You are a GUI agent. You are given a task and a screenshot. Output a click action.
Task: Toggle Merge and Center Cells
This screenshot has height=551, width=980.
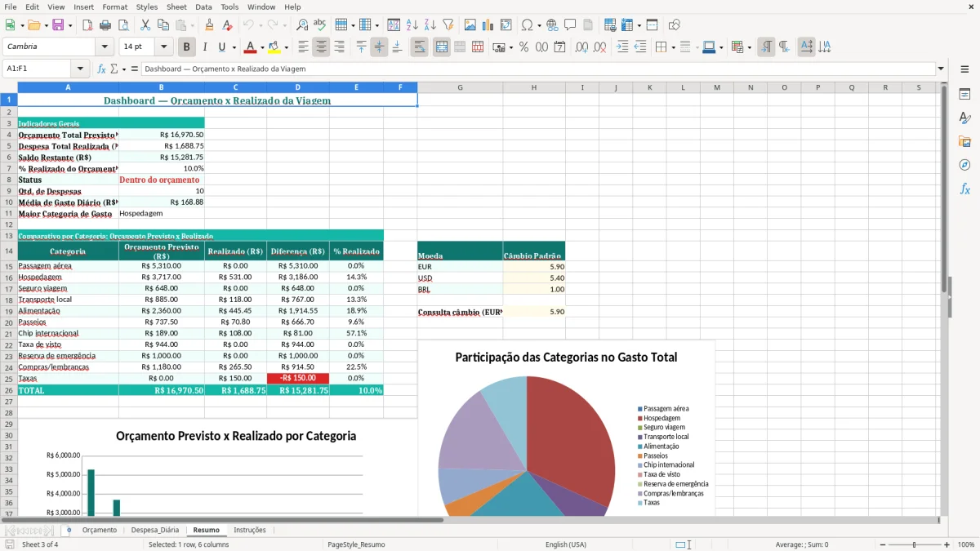pos(441,47)
